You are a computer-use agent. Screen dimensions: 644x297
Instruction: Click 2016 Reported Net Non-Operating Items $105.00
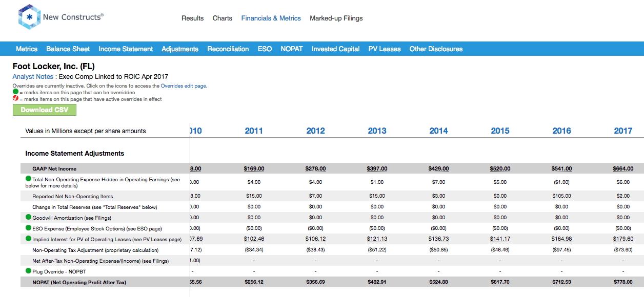561,196
